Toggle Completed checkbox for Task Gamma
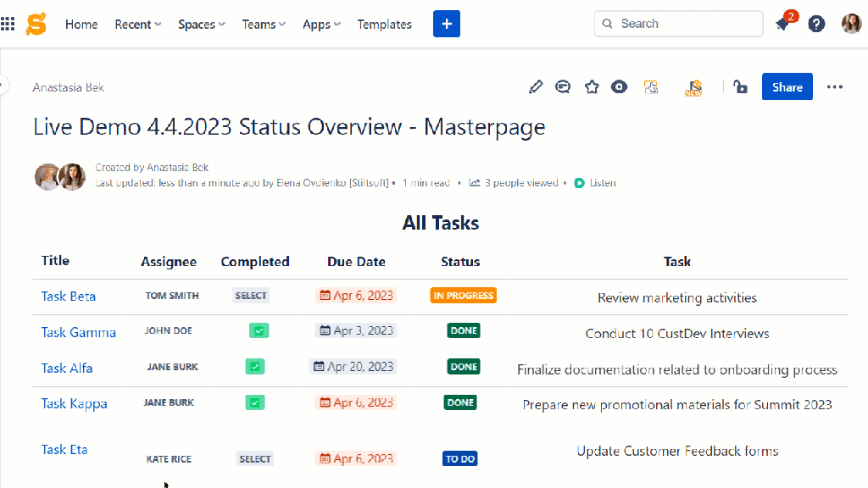Image resolution: width=868 pixels, height=488 pixels. click(x=259, y=331)
